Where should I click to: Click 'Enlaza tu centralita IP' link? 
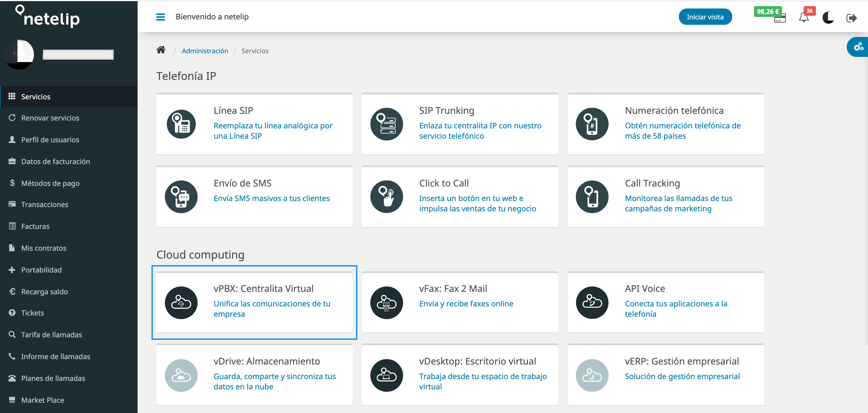pyautogui.click(x=480, y=131)
